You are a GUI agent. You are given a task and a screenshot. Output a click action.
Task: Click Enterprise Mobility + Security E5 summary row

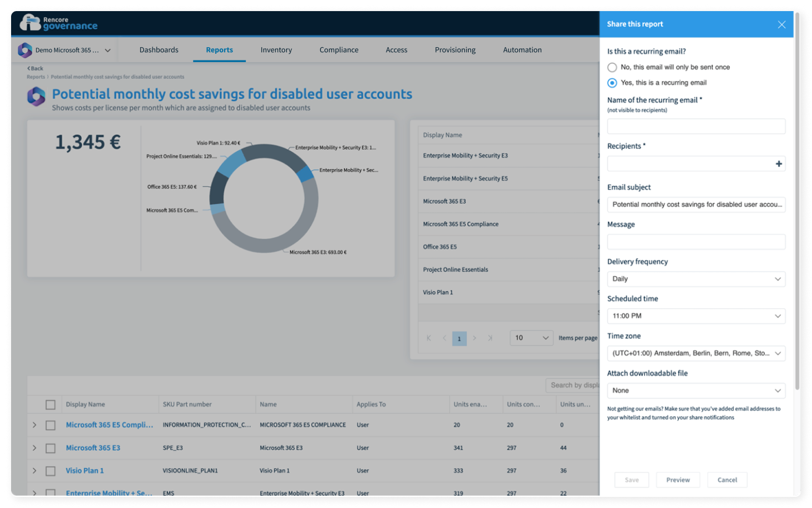[508, 179]
